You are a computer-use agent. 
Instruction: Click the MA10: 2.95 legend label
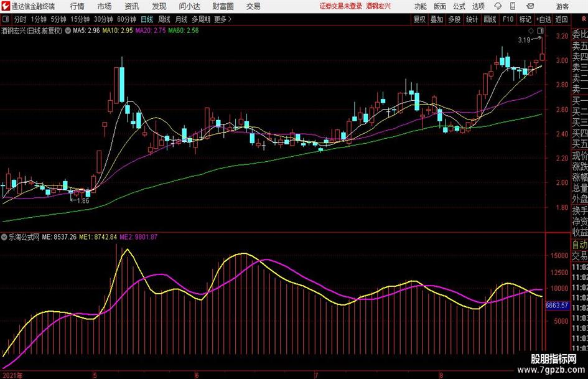tap(118, 30)
